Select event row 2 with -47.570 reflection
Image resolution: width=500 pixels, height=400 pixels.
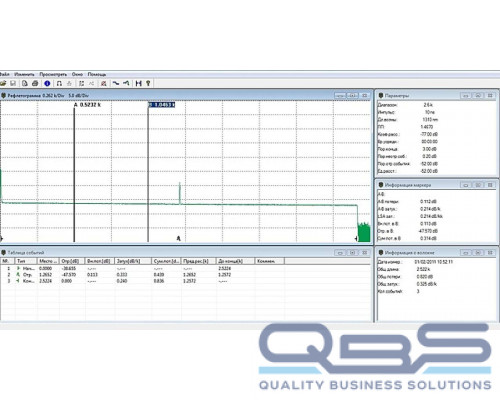pyautogui.click(x=186, y=275)
